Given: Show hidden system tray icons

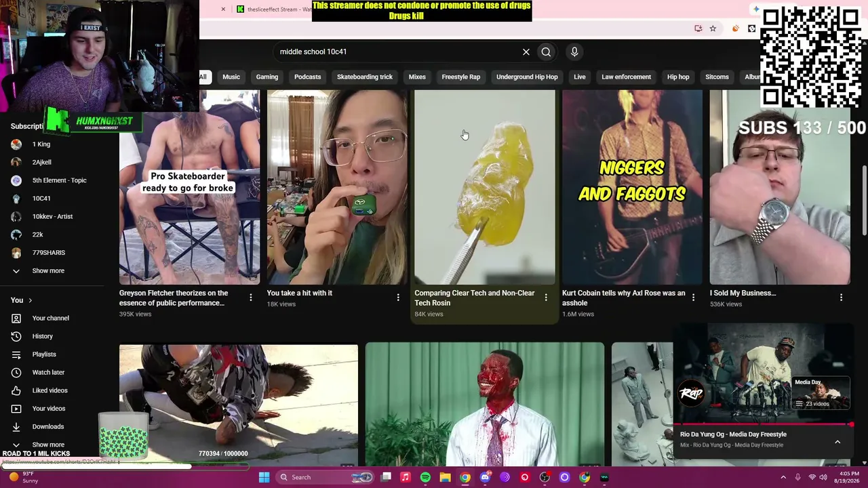Looking at the screenshot, I should [783, 477].
